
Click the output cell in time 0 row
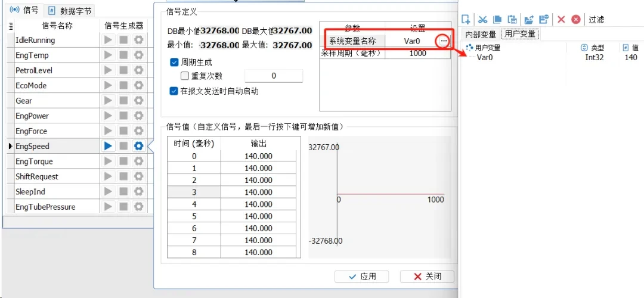[258, 156]
